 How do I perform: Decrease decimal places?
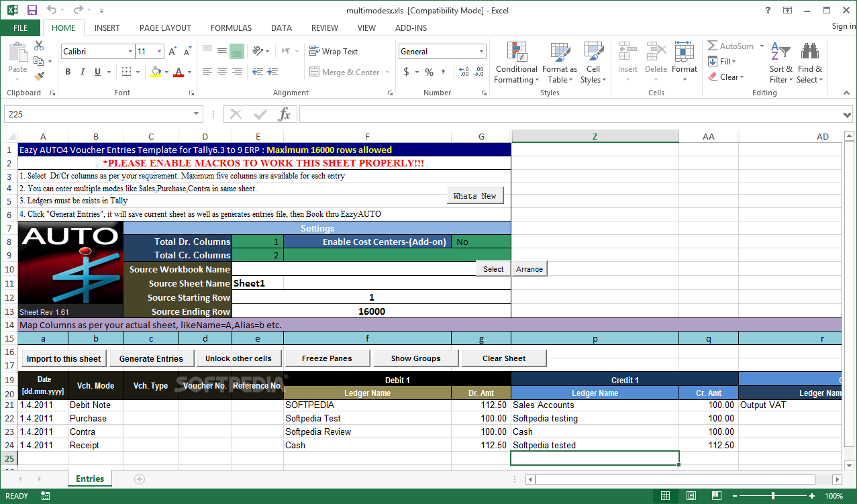(x=479, y=72)
